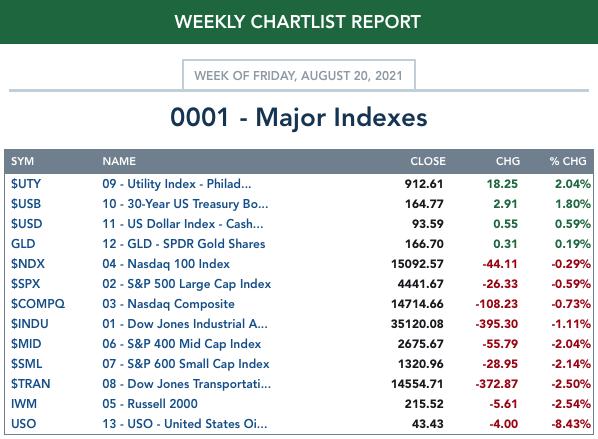Open the Russell 2000 name link

pos(150,404)
